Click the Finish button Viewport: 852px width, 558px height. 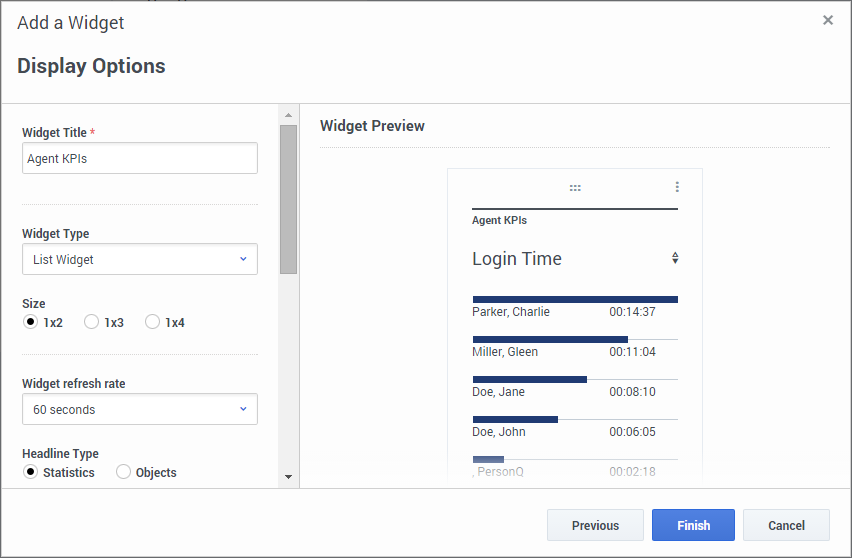tap(693, 525)
